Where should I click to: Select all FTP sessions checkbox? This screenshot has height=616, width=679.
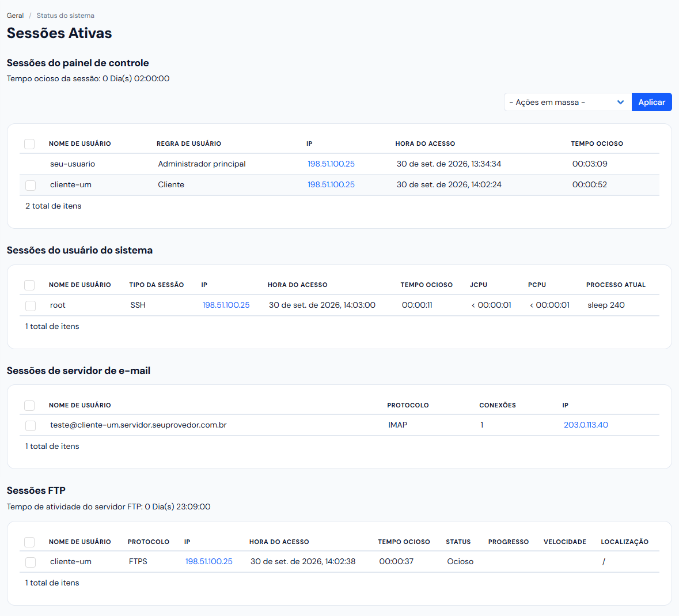[29, 542]
